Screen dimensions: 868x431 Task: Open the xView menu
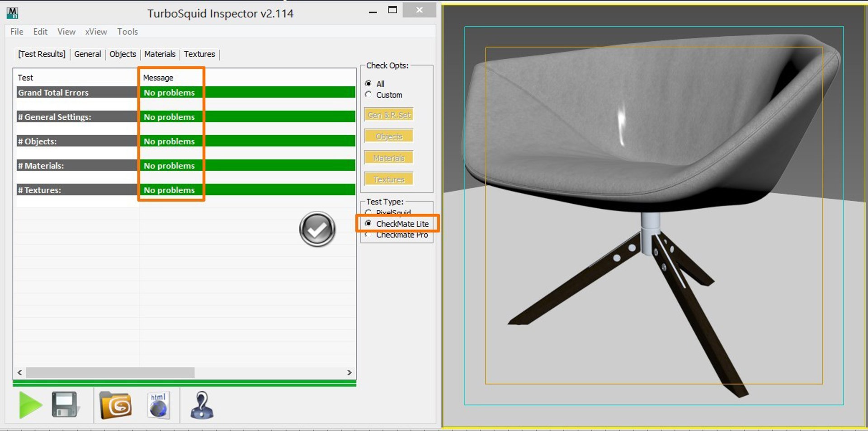tap(96, 32)
